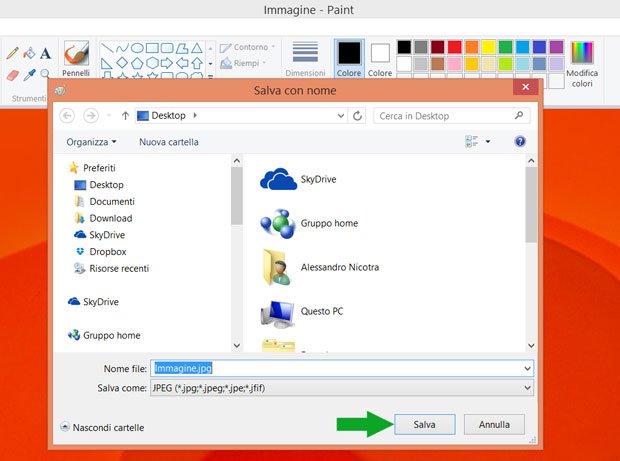Select the Color picker eyedropper tool

pyautogui.click(x=29, y=75)
